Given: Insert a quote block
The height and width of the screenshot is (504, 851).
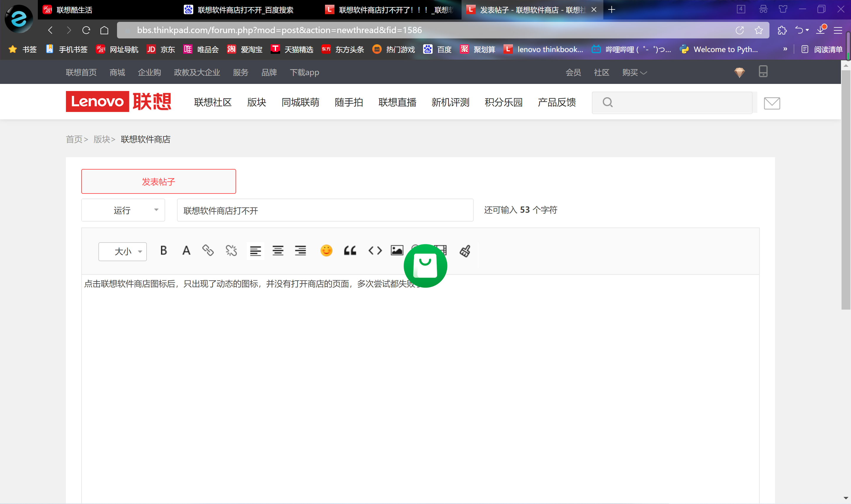Looking at the screenshot, I should 350,251.
